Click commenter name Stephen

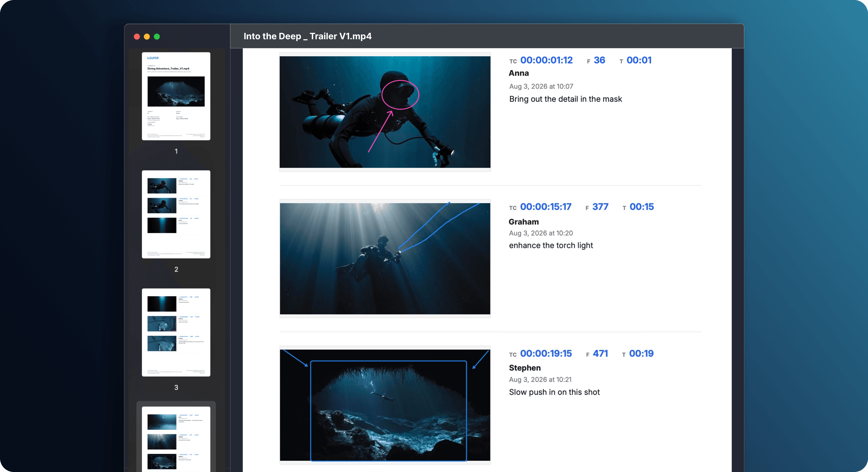click(x=525, y=368)
